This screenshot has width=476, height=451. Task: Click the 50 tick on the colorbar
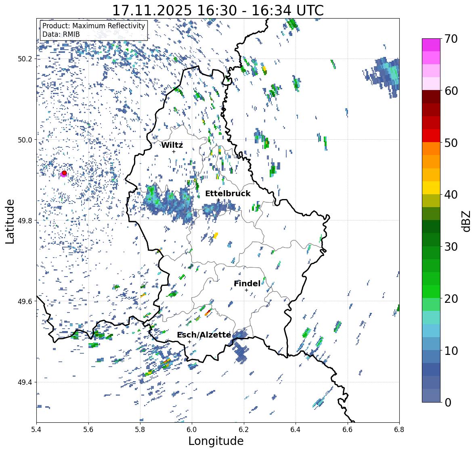click(x=451, y=143)
